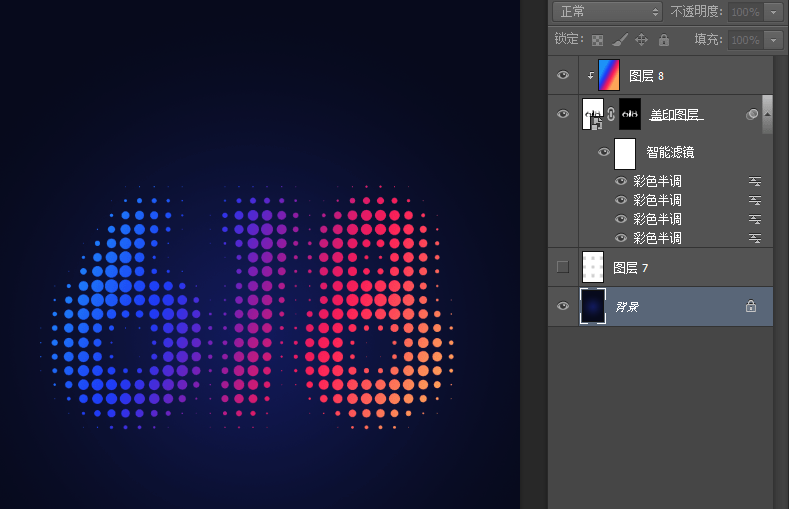
Task: Unlink the mask via 盖印图层 chain icon
Action: [x=611, y=114]
